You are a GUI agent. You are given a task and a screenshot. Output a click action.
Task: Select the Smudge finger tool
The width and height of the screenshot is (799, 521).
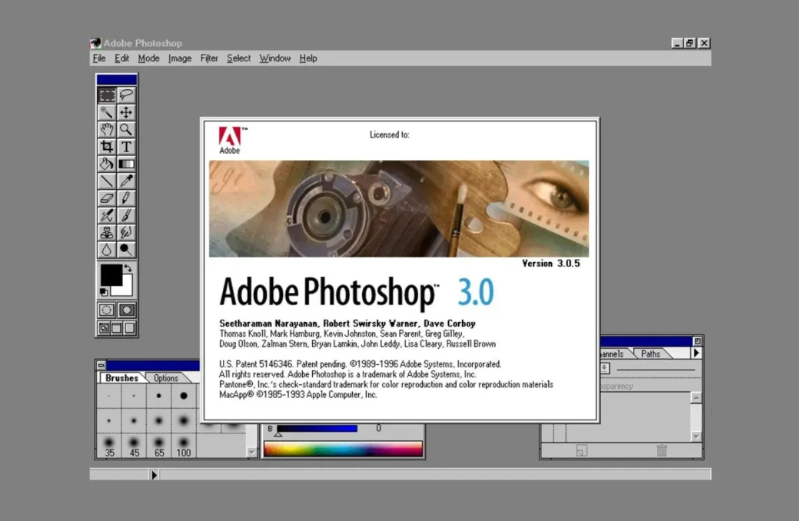click(126, 232)
